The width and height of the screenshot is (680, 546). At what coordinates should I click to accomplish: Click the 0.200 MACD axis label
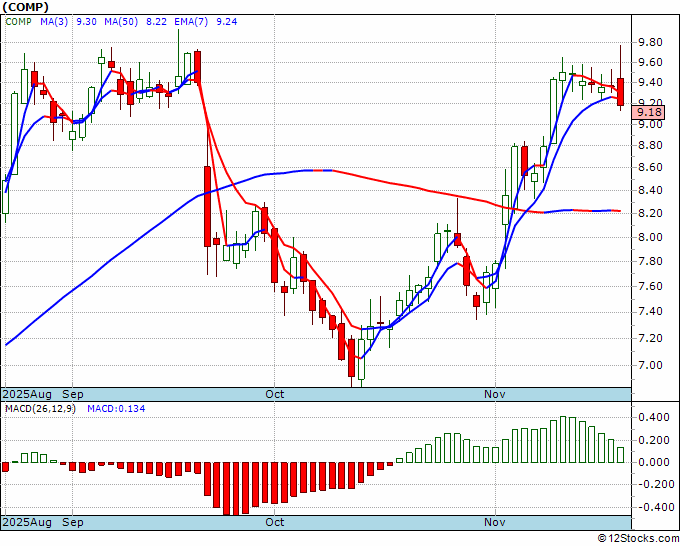click(x=654, y=440)
